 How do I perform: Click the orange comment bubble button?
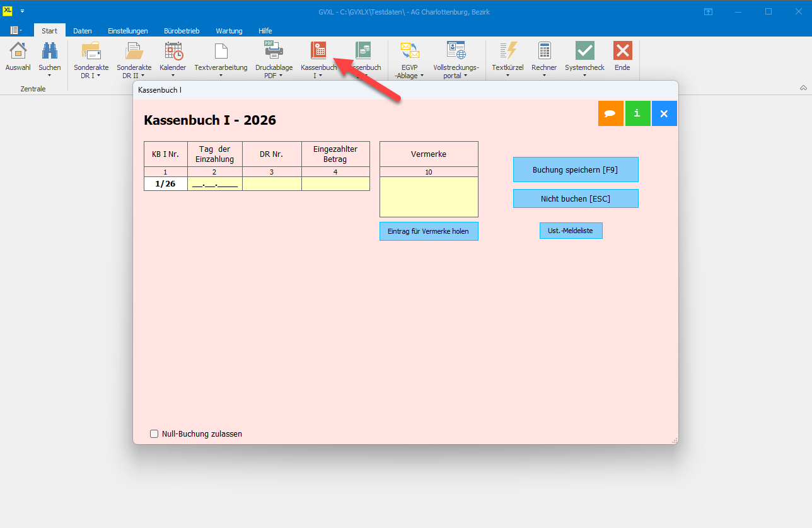click(610, 113)
